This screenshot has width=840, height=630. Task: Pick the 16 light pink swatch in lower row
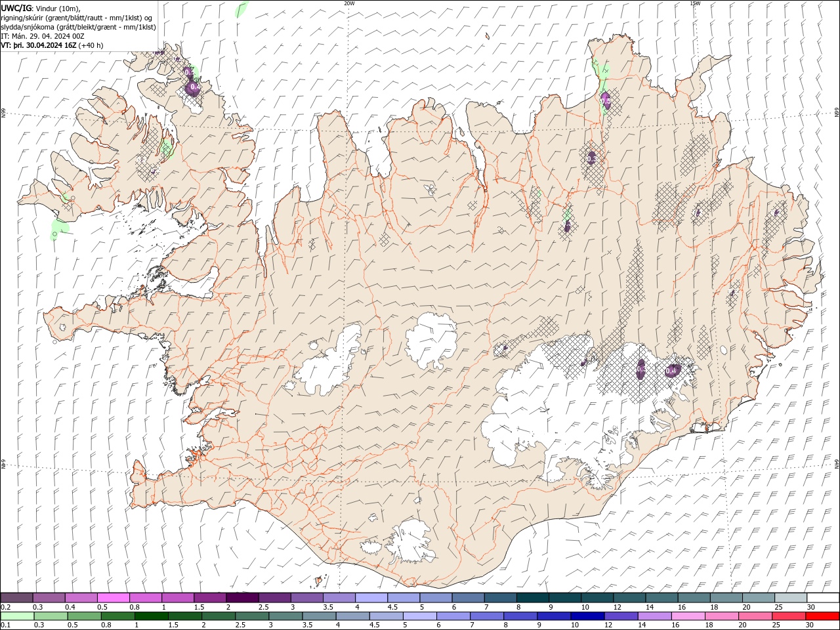pos(687,616)
